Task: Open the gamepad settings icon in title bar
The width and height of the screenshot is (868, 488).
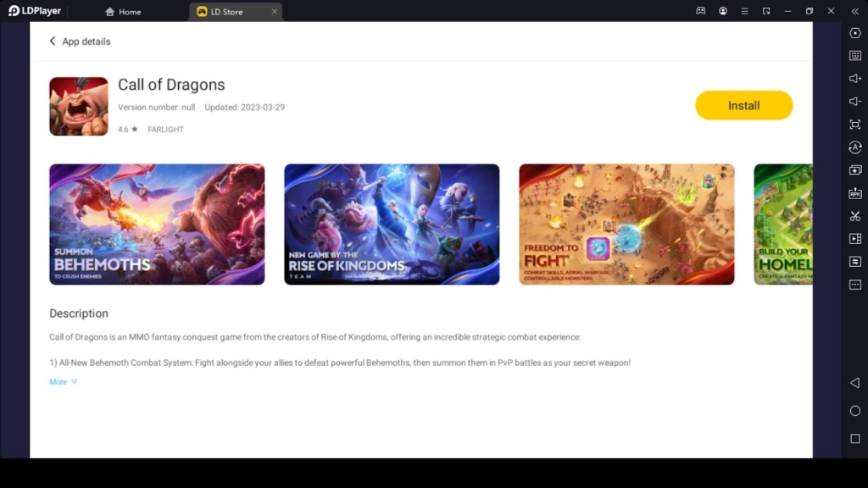Action: pyautogui.click(x=701, y=11)
